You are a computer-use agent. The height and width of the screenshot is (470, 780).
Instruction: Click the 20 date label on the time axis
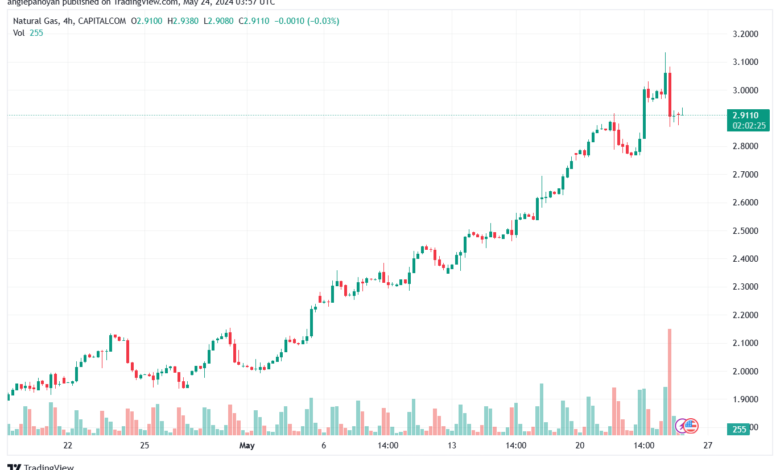580,445
